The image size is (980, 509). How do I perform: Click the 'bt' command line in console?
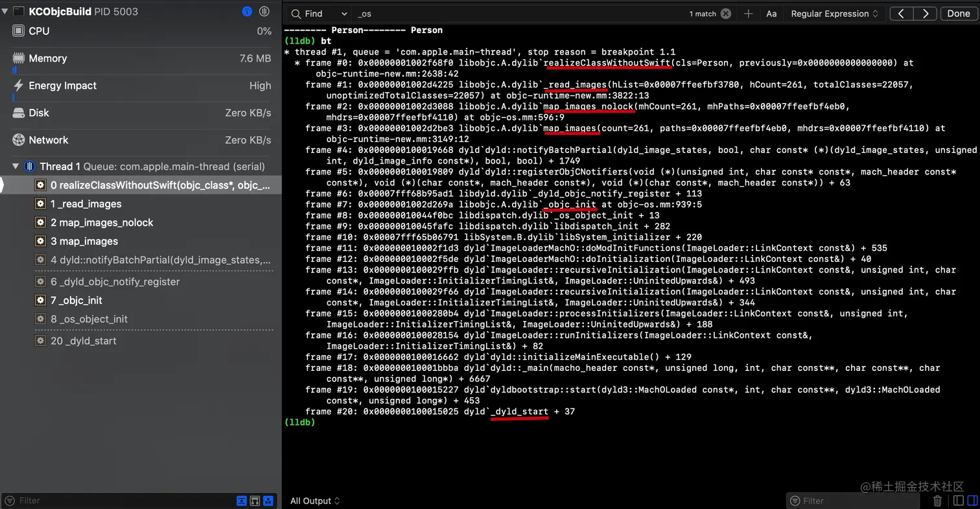(308, 41)
